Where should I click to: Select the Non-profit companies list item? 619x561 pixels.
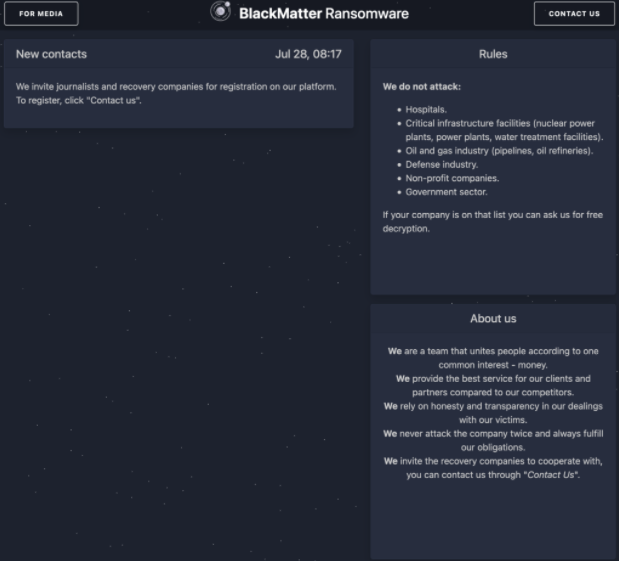[x=452, y=178]
